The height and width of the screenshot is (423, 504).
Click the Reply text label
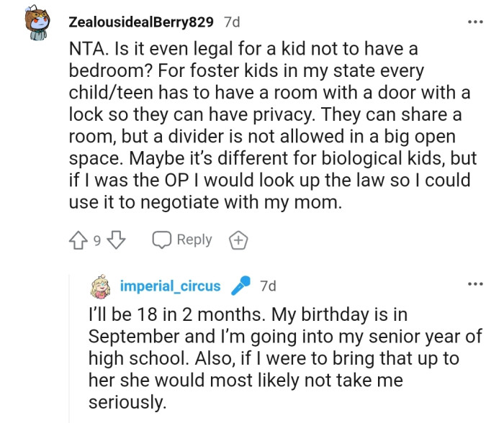pyautogui.click(x=194, y=240)
